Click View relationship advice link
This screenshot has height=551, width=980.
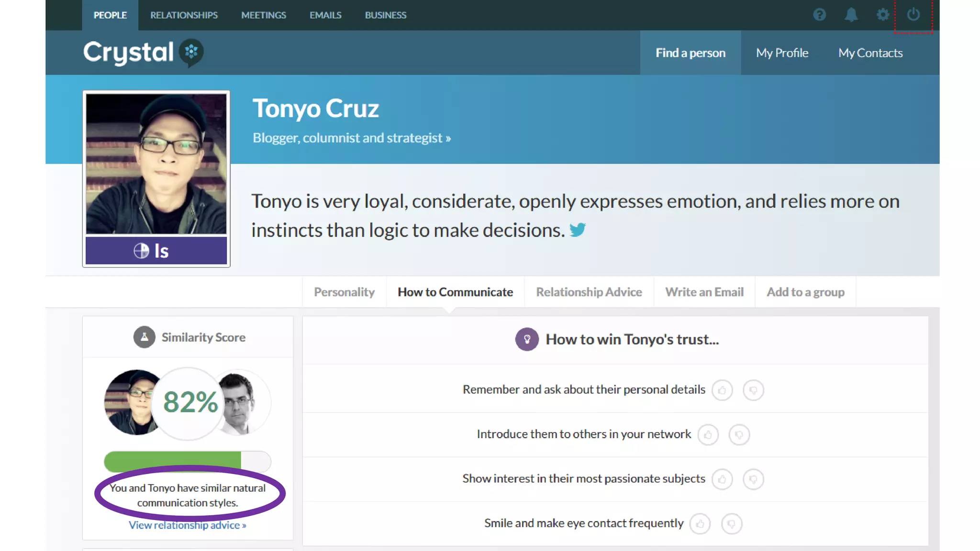pos(188,525)
